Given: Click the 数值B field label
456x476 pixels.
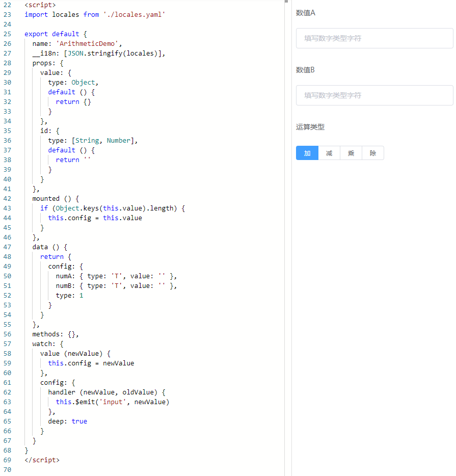Looking at the screenshot, I should pos(306,70).
